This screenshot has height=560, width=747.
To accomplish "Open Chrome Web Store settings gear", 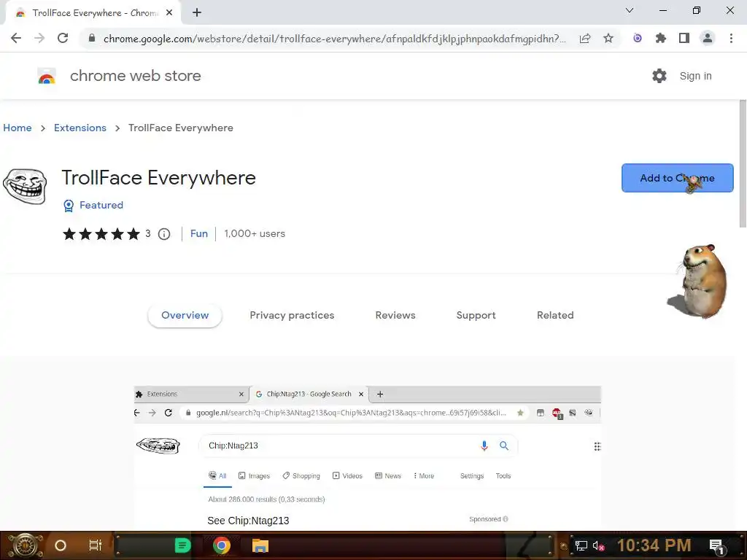I will [659, 76].
